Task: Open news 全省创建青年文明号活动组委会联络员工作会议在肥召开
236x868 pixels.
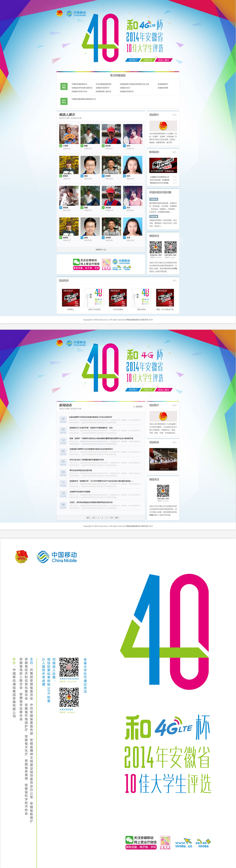Action: [x=91, y=417]
